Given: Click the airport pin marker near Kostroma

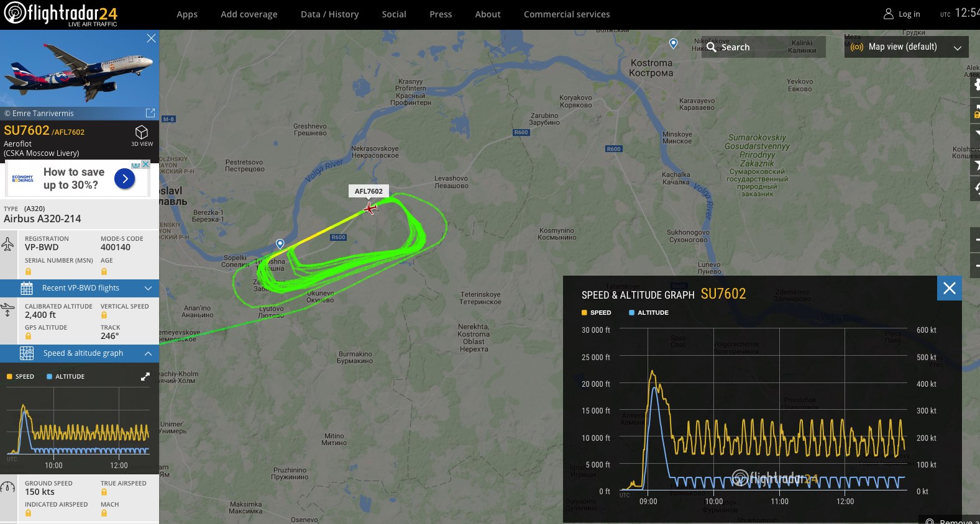Looking at the screenshot, I should coord(673,43).
